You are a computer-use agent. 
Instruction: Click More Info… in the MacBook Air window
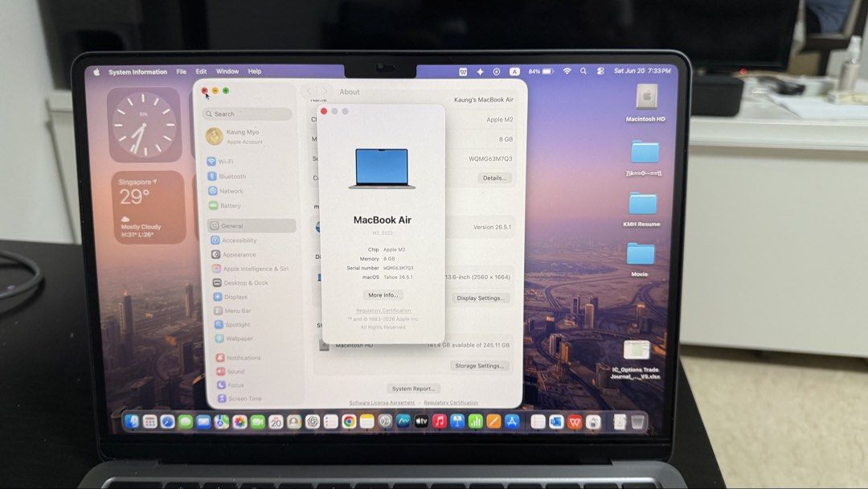click(383, 295)
